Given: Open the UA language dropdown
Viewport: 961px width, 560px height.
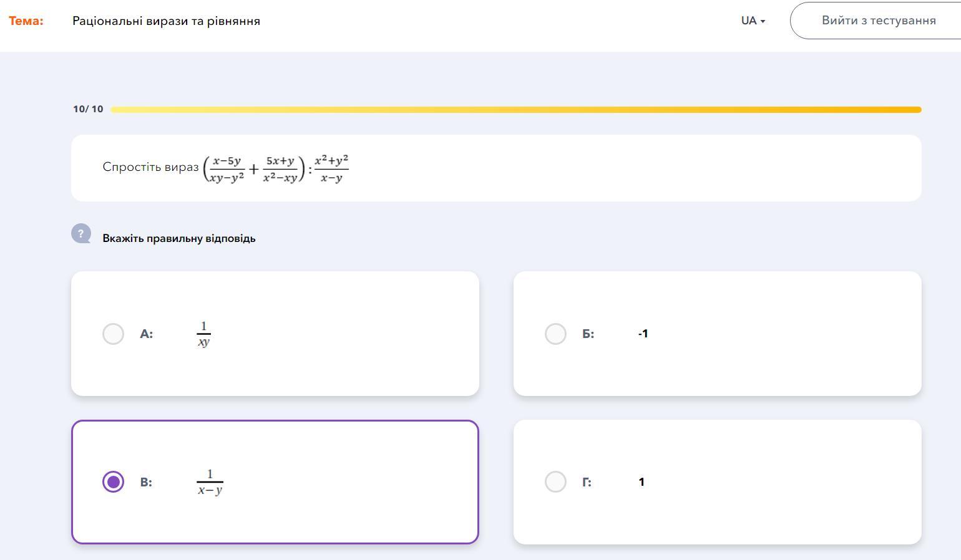Looking at the screenshot, I should click(753, 21).
